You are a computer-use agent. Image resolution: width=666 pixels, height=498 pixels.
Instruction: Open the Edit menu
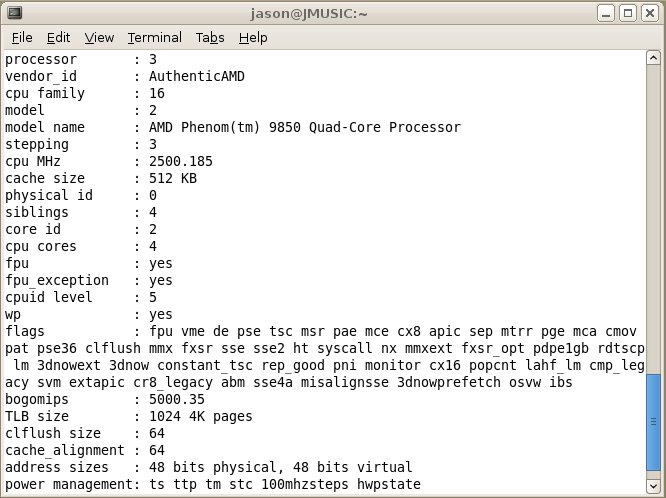58,38
